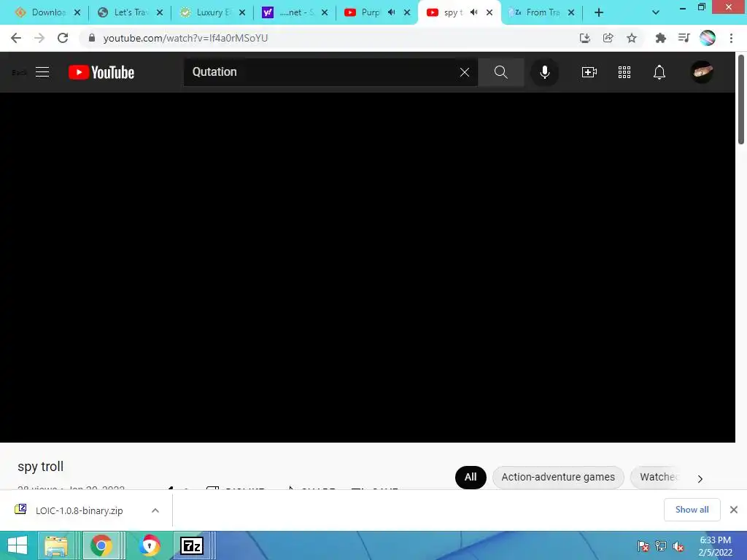Click the black video player area
Viewport: 747px width, 560px height.
(368, 267)
